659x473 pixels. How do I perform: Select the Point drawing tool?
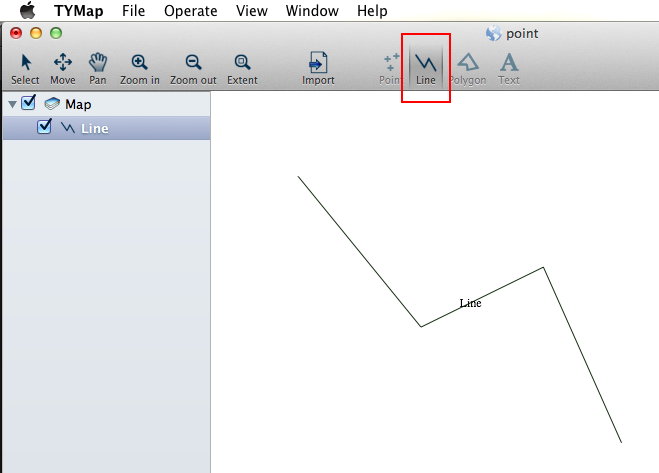click(391, 69)
